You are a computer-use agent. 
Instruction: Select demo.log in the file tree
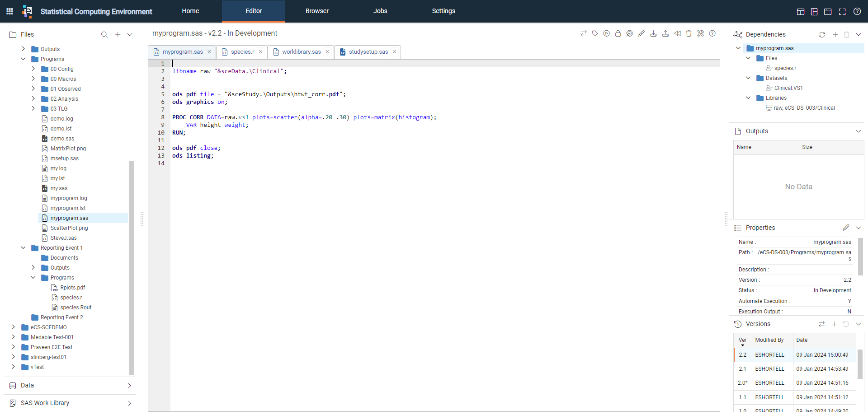[x=61, y=119]
